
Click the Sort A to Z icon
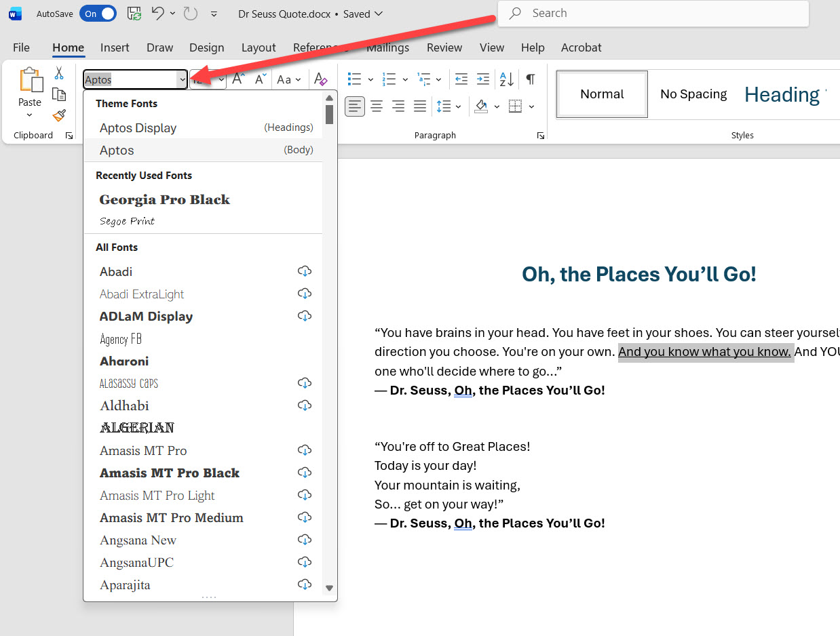[x=507, y=79]
